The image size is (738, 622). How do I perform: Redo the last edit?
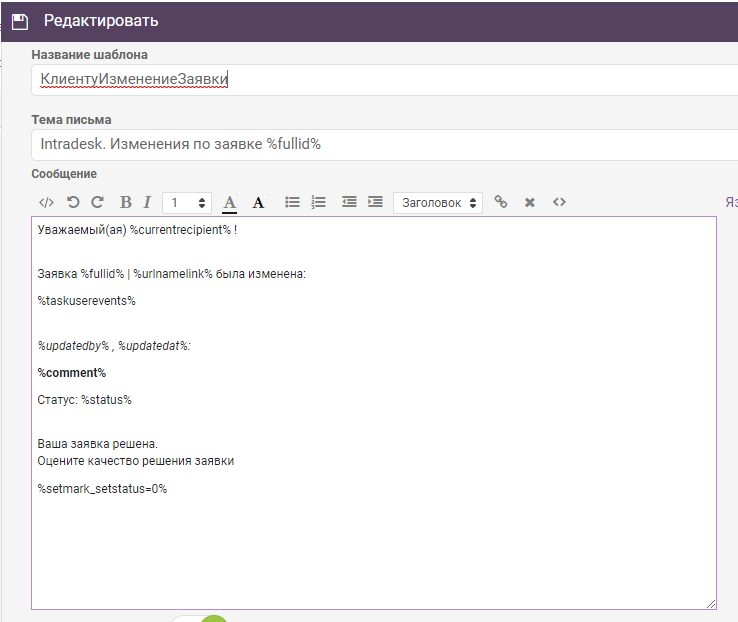97,202
